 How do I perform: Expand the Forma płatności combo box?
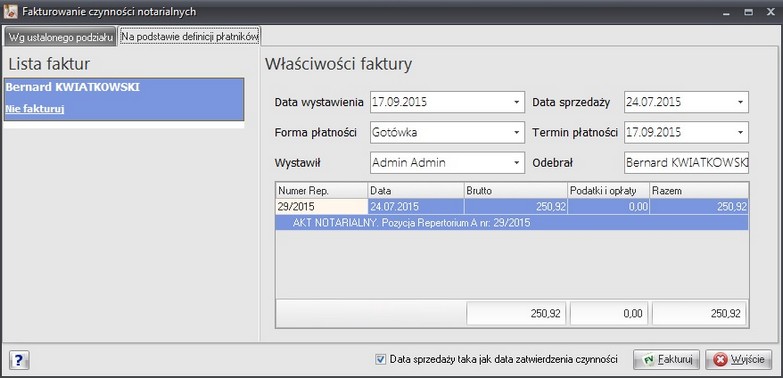[516, 133]
